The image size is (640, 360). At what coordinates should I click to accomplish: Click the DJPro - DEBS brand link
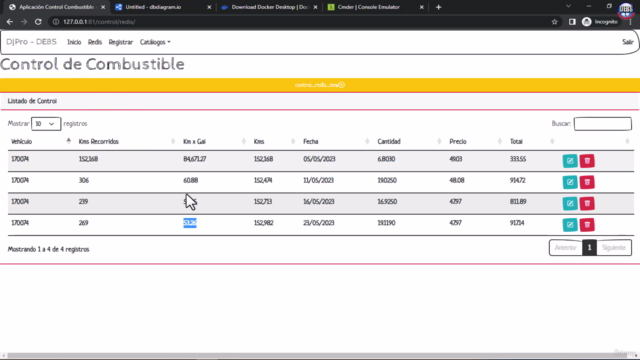click(x=31, y=42)
